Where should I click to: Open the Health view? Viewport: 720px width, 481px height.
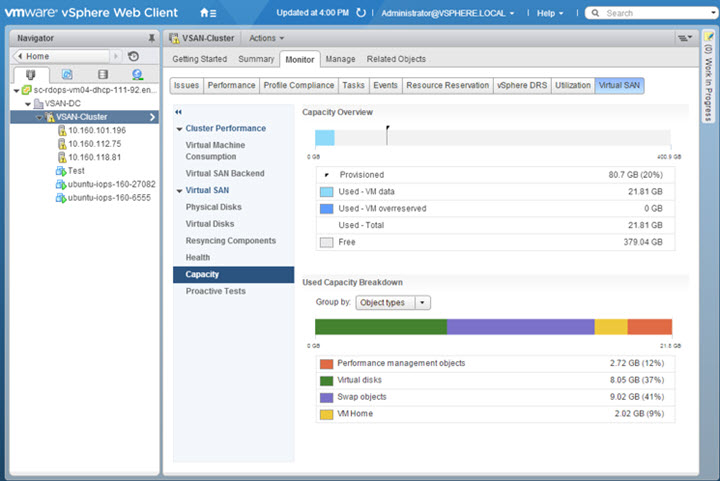point(197,257)
